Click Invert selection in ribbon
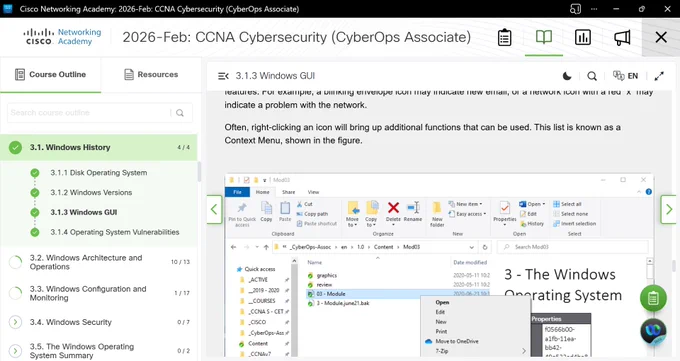The width and height of the screenshot is (680, 361). (x=575, y=223)
